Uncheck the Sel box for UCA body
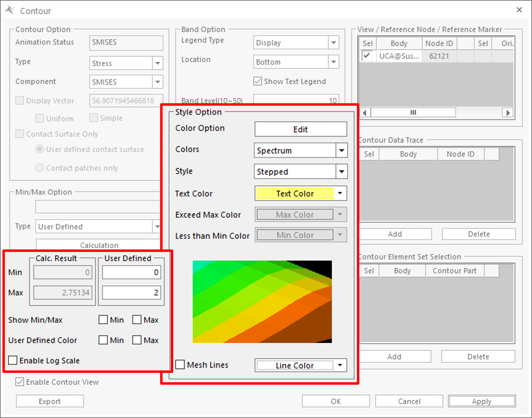This screenshot has width=532, height=418. click(x=366, y=56)
